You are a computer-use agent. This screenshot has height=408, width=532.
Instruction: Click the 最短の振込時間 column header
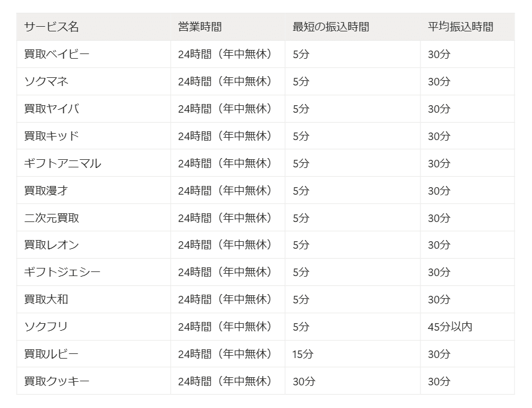pos(330,27)
